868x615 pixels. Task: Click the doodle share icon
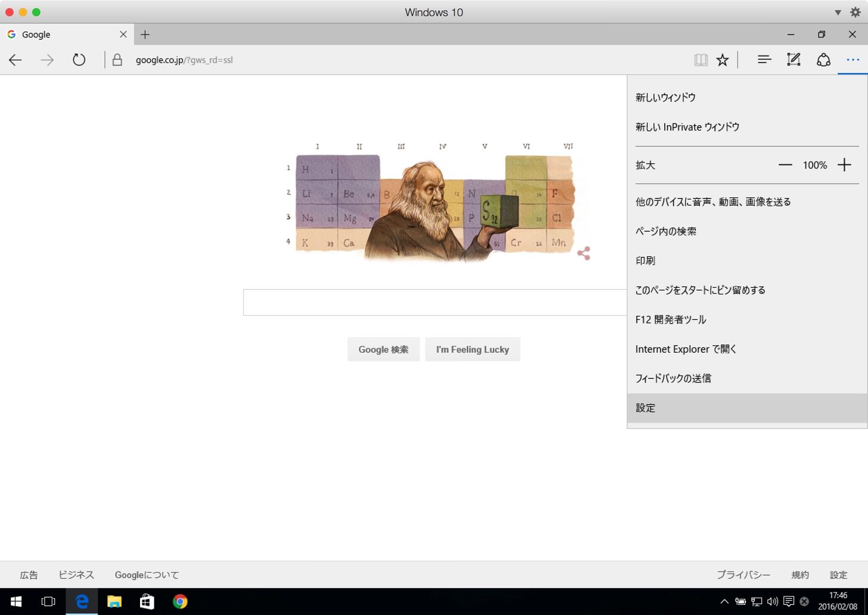pyautogui.click(x=584, y=253)
